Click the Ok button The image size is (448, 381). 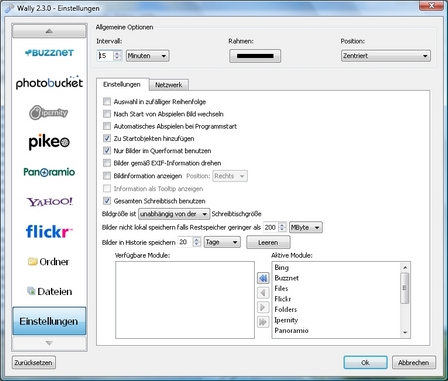365,362
